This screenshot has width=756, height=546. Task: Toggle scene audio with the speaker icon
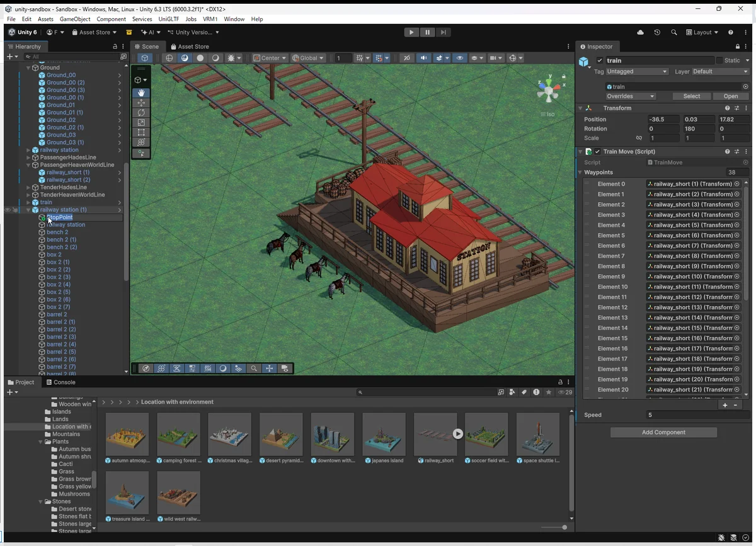point(423,58)
